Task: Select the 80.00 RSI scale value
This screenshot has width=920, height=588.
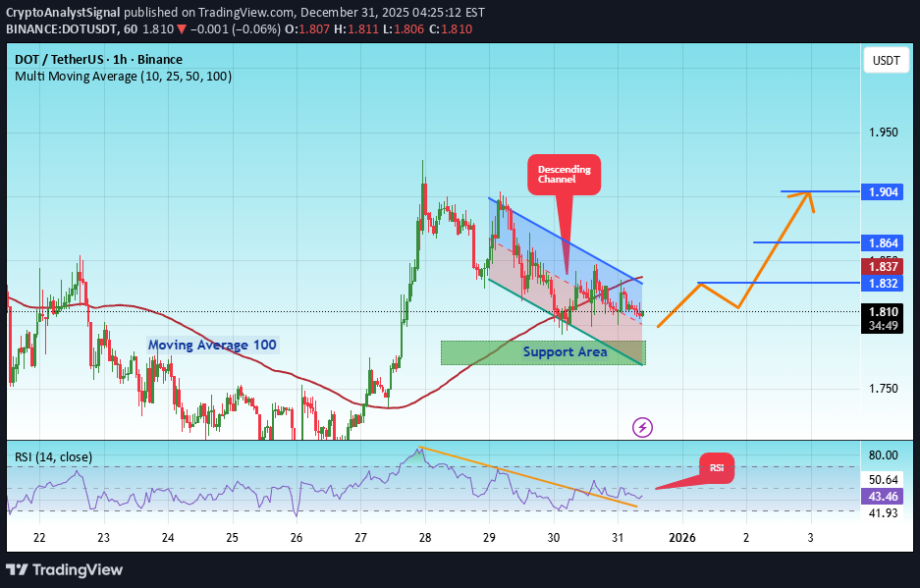Action: click(884, 455)
